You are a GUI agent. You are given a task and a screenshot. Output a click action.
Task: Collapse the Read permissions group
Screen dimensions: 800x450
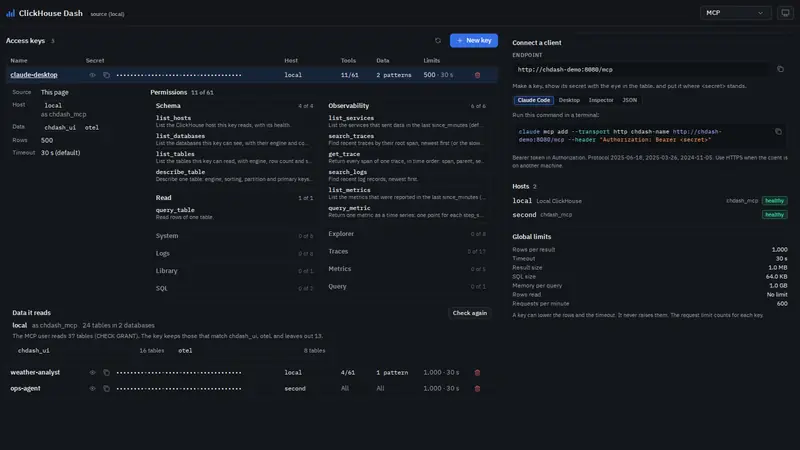click(x=234, y=197)
